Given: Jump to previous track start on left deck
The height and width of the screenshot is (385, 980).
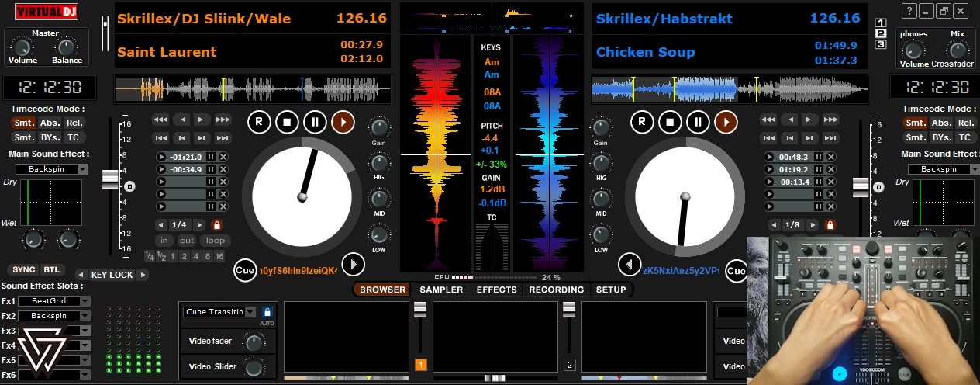Looking at the screenshot, I should coord(160,138).
